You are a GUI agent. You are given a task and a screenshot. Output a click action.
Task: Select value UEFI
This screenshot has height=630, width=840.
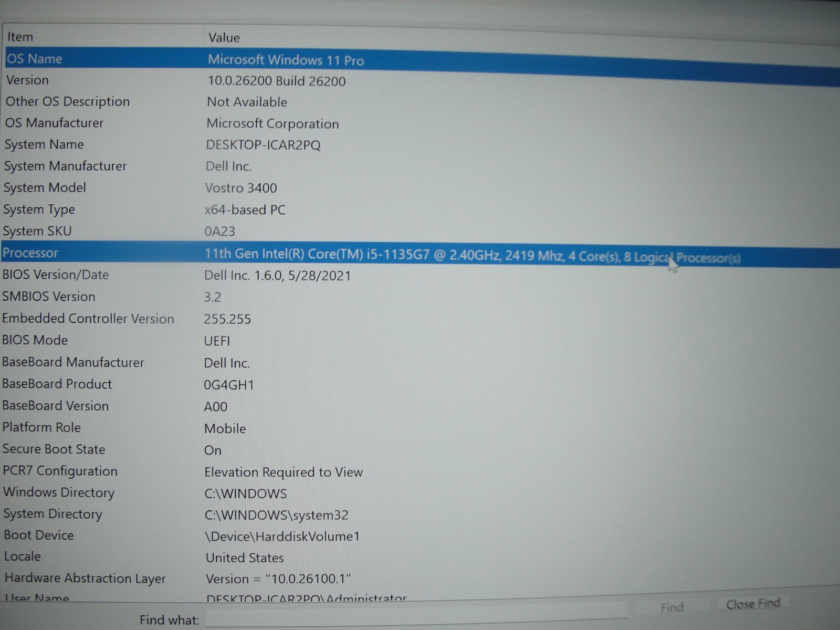217,341
